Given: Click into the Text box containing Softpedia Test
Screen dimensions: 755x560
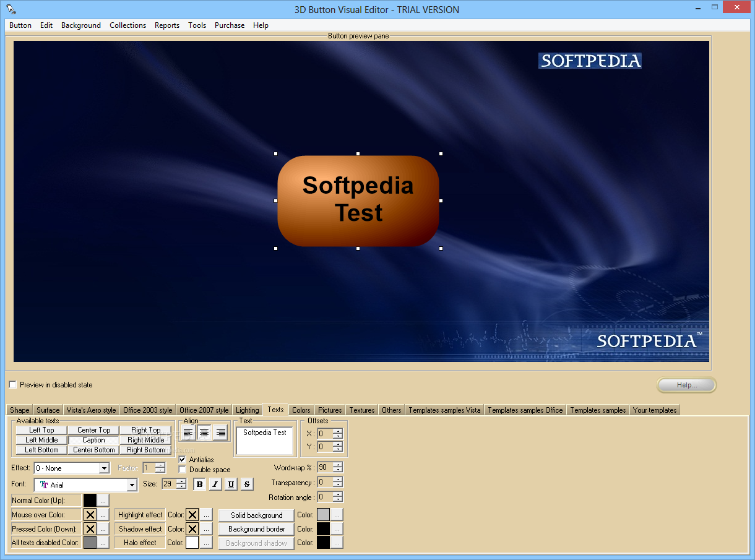Looking at the screenshot, I should click(264, 441).
